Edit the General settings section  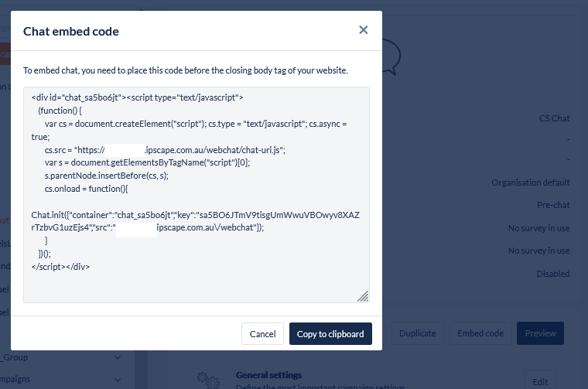(539, 381)
